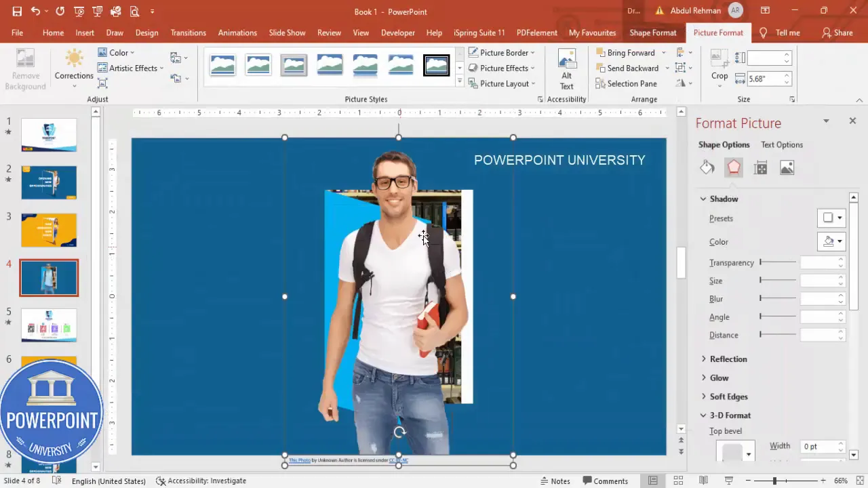The width and height of the screenshot is (868, 488).
Task: Switch to the Animations tab
Action: pyautogui.click(x=237, y=33)
